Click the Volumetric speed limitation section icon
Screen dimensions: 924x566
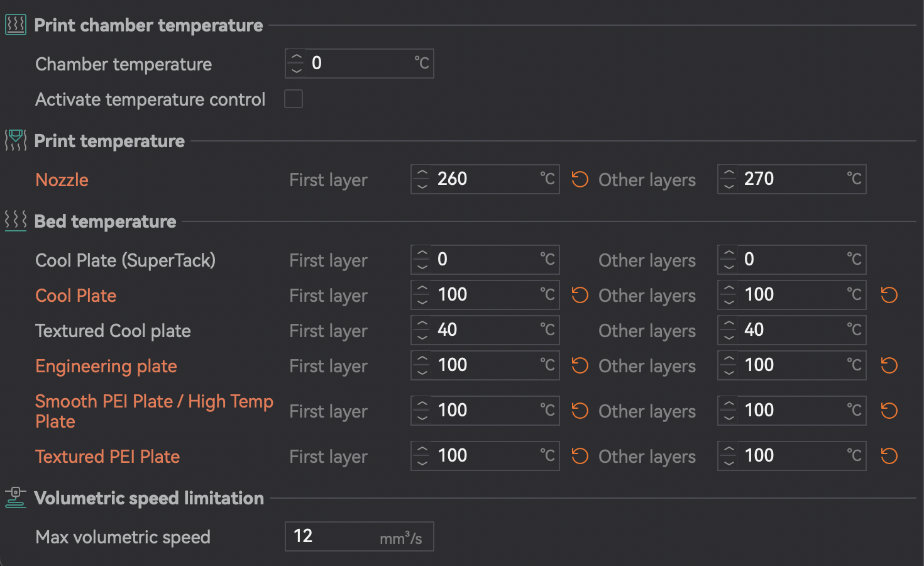16,497
